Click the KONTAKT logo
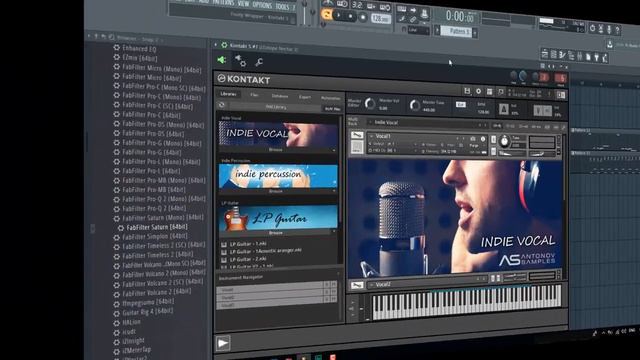 click(x=244, y=79)
